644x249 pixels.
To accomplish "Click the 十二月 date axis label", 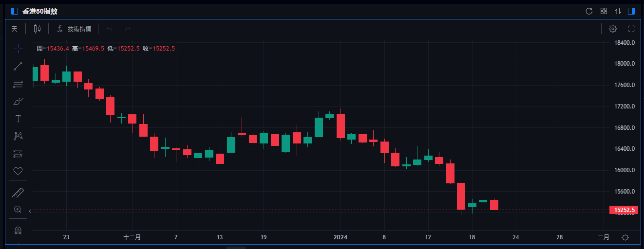I will click(132, 237).
